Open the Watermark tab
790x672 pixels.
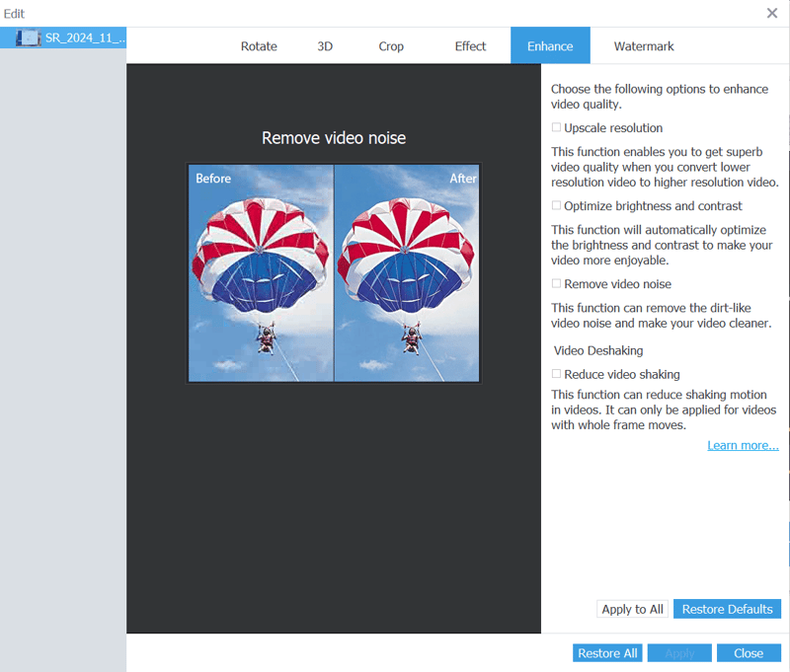[x=644, y=46]
